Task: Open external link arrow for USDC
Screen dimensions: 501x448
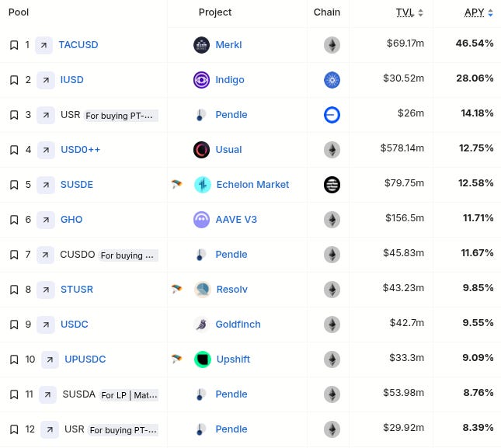Action: [x=46, y=325]
